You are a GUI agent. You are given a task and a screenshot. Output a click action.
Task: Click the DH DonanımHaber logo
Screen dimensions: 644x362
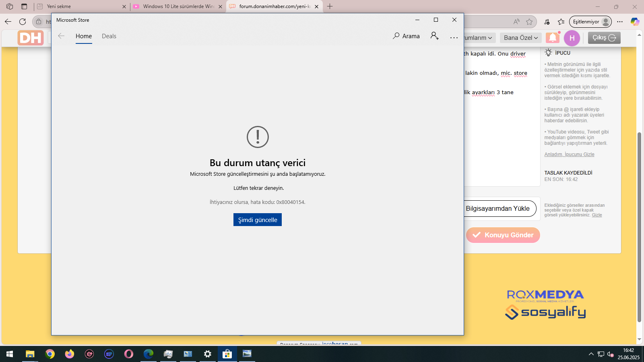[x=31, y=38]
